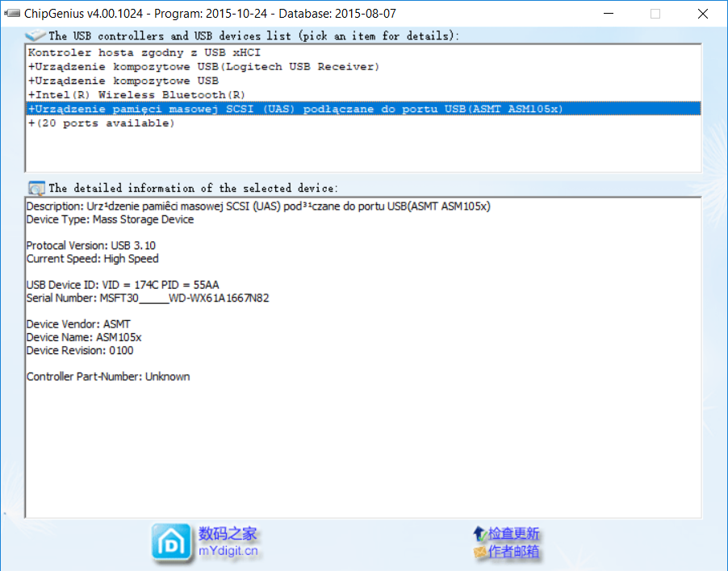
Task: Click the Description line in device details
Action: (258, 206)
